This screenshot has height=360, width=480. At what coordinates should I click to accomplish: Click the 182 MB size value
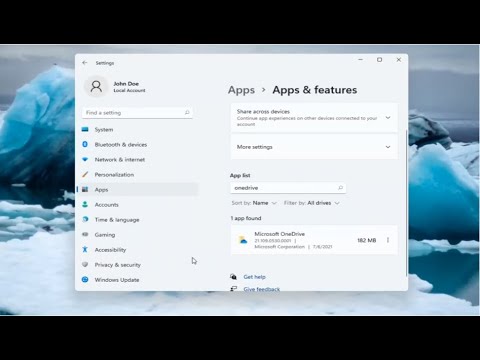coord(367,240)
